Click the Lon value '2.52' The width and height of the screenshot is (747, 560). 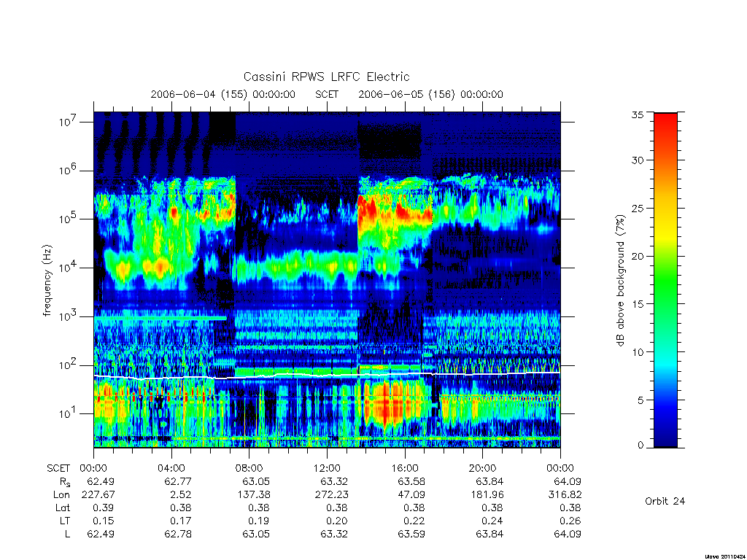point(181,495)
